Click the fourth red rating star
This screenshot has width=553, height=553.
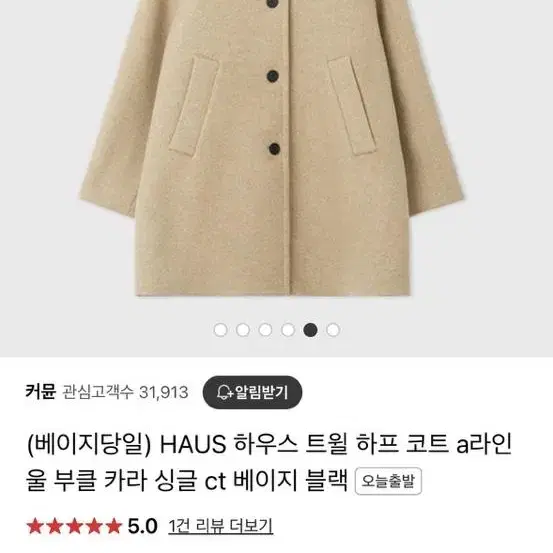click(x=94, y=526)
